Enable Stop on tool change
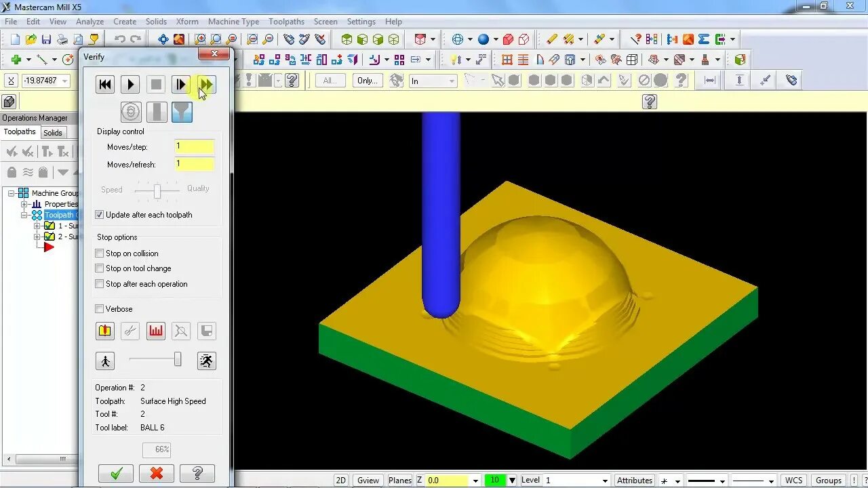The image size is (868, 488). (100, 268)
